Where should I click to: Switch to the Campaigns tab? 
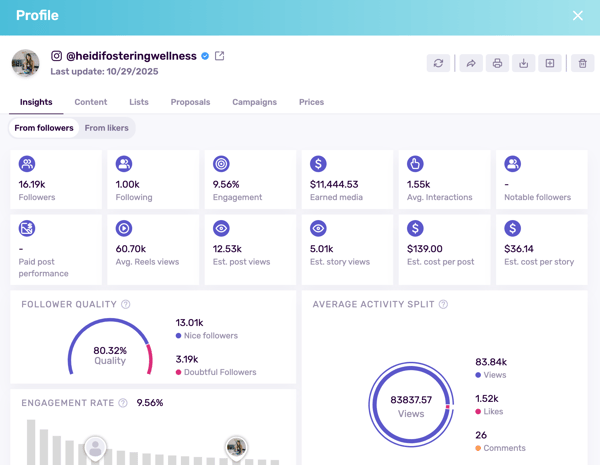click(254, 102)
